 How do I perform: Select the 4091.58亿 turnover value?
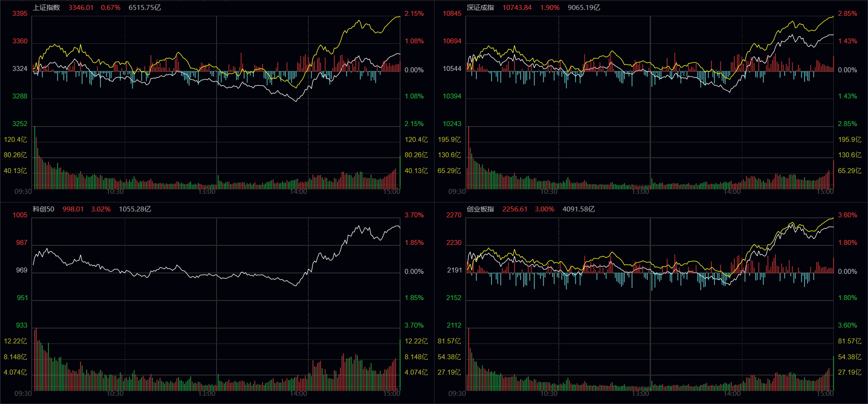point(579,209)
